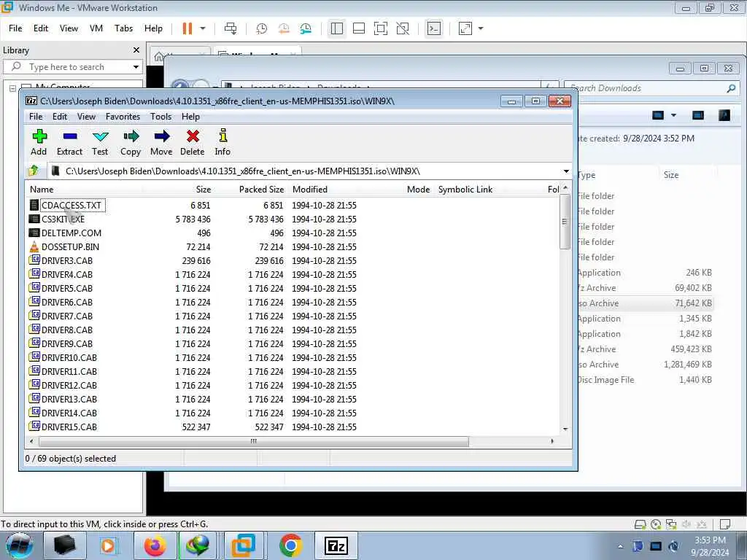
Task: Click the Search Downloads box in Explorer
Action: pos(651,88)
